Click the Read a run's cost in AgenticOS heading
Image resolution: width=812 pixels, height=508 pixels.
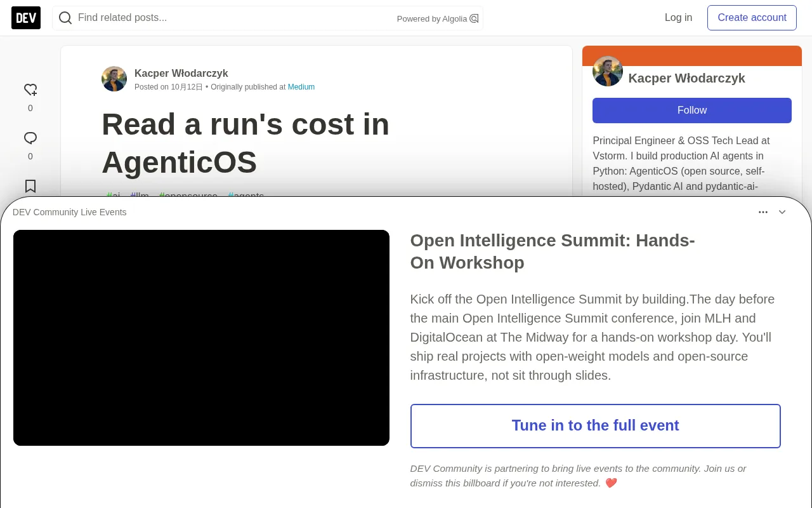pyautogui.click(x=246, y=143)
